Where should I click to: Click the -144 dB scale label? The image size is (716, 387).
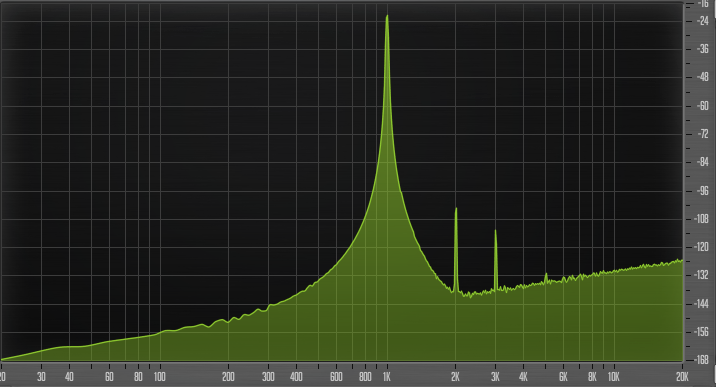[x=702, y=304]
